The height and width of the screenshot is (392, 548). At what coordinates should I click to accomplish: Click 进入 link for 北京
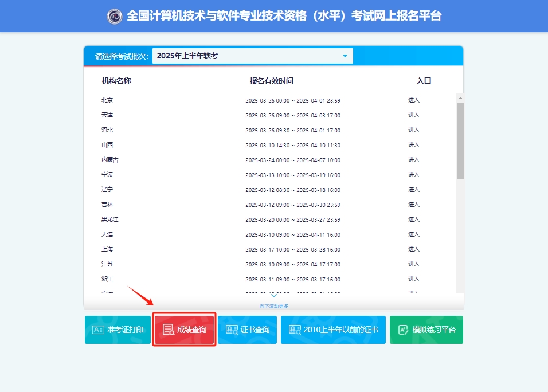[x=414, y=100]
